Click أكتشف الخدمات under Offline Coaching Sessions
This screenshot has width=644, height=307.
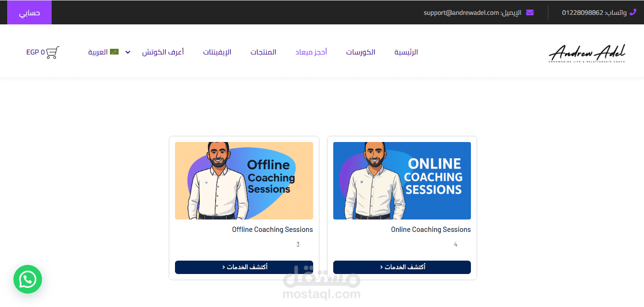pyautogui.click(x=244, y=267)
